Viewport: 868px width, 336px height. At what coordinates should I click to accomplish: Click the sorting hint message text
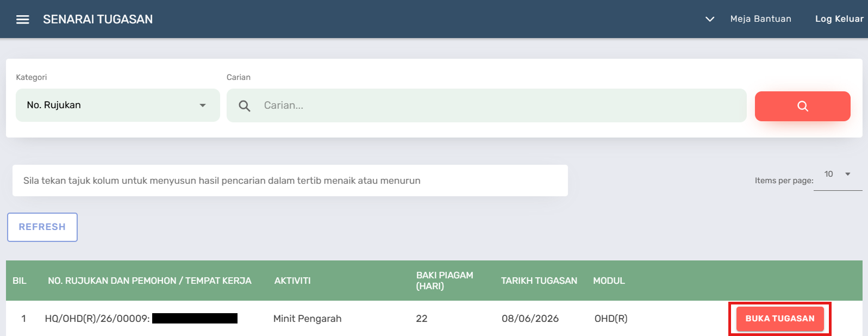[x=222, y=181]
